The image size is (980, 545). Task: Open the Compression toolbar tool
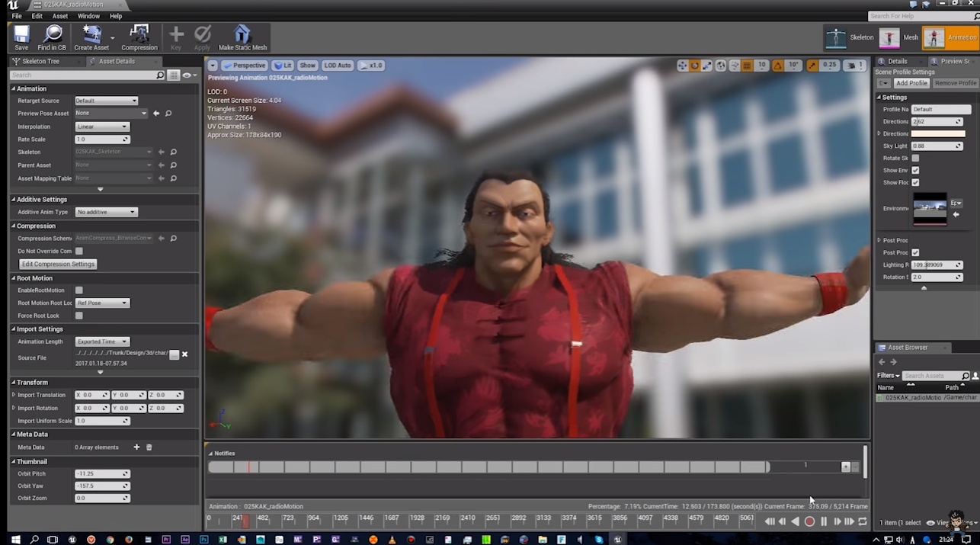pyautogui.click(x=139, y=37)
